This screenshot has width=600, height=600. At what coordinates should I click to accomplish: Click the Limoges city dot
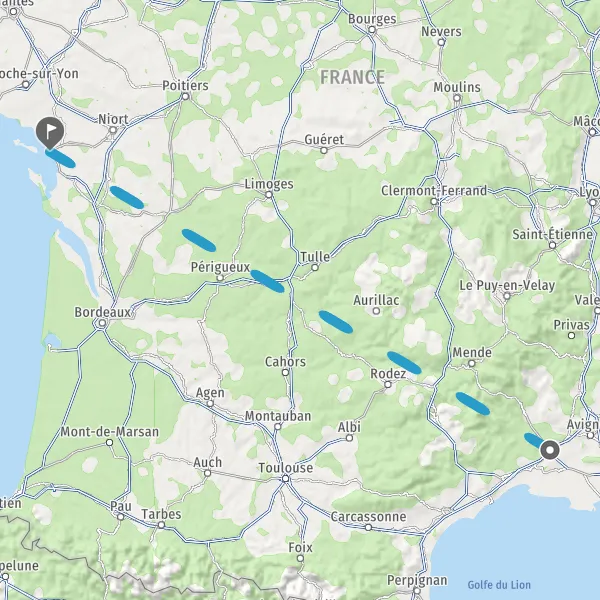coord(269,195)
